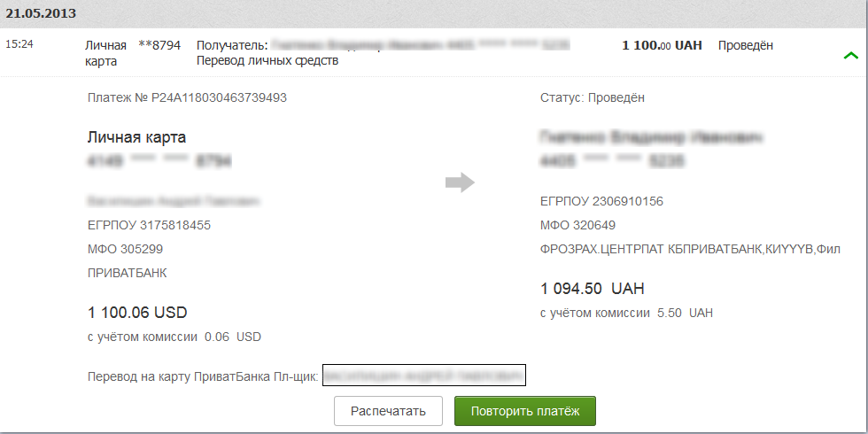Click the 15:24 transaction time

(19, 44)
